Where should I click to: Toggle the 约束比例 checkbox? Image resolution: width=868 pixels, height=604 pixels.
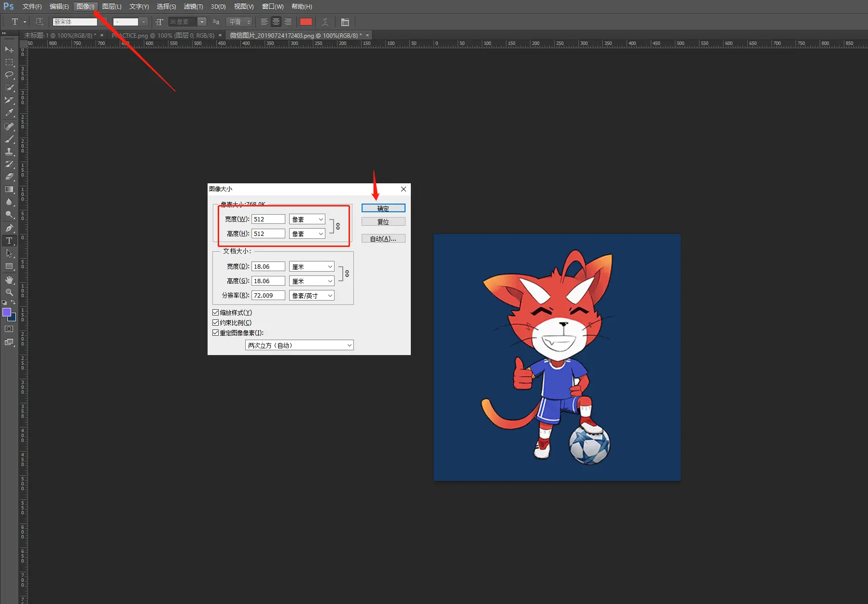pos(216,323)
